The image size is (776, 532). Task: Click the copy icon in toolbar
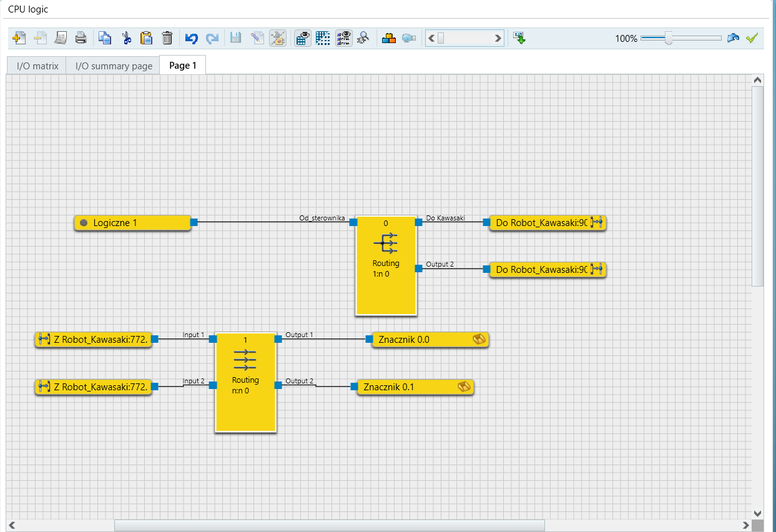[x=106, y=38]
